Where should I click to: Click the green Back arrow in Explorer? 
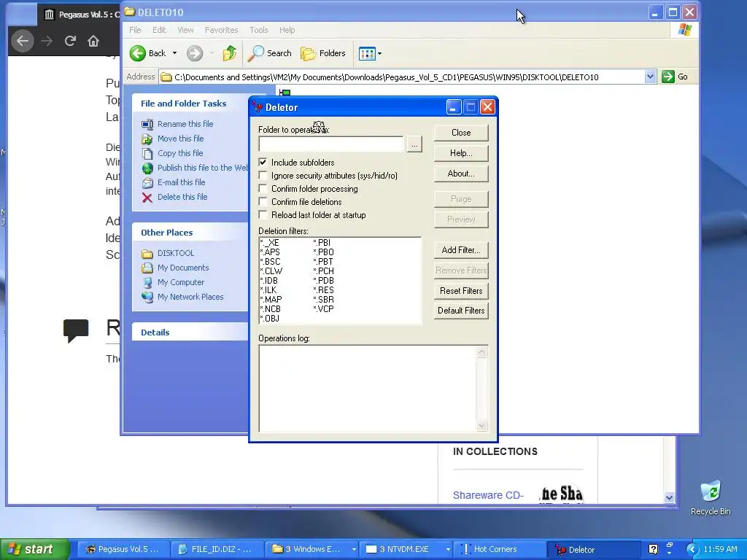click(138, 53)
